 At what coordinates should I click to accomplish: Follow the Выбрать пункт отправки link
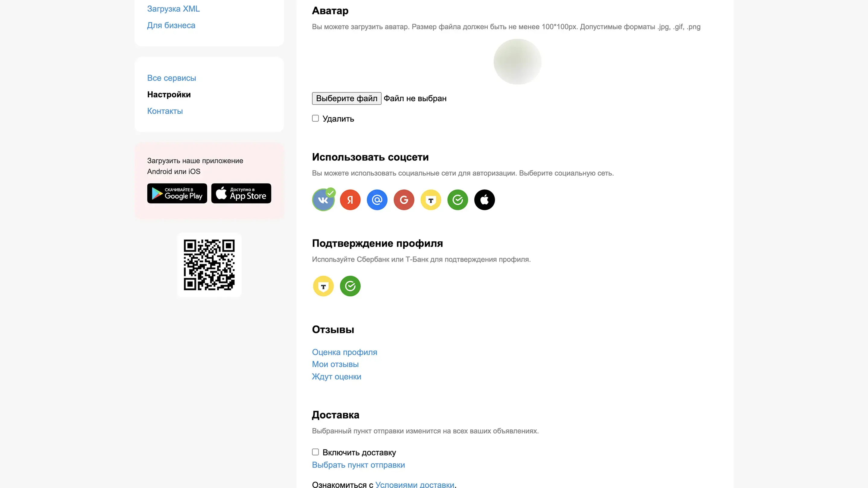[359, 465]
